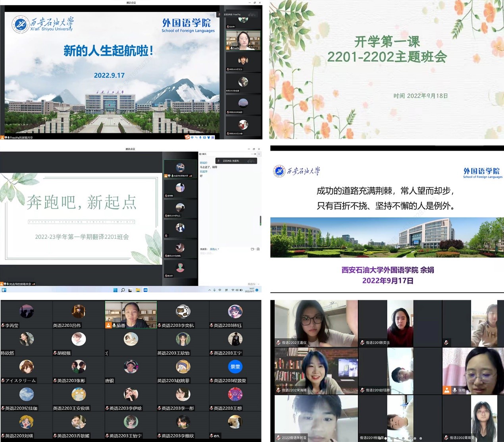
Task: Open the three-dots menu in chat header
Action: (x=252, y=154)
